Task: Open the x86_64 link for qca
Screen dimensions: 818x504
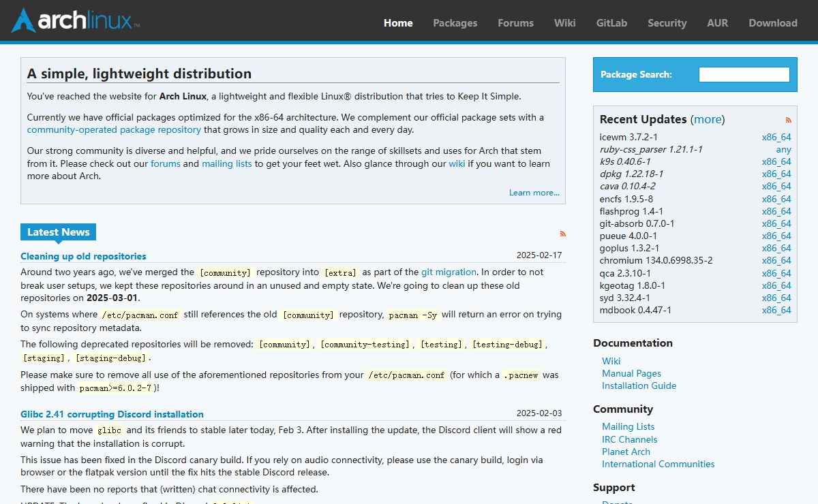Action: pyautogui.click(x=776, y=273)
